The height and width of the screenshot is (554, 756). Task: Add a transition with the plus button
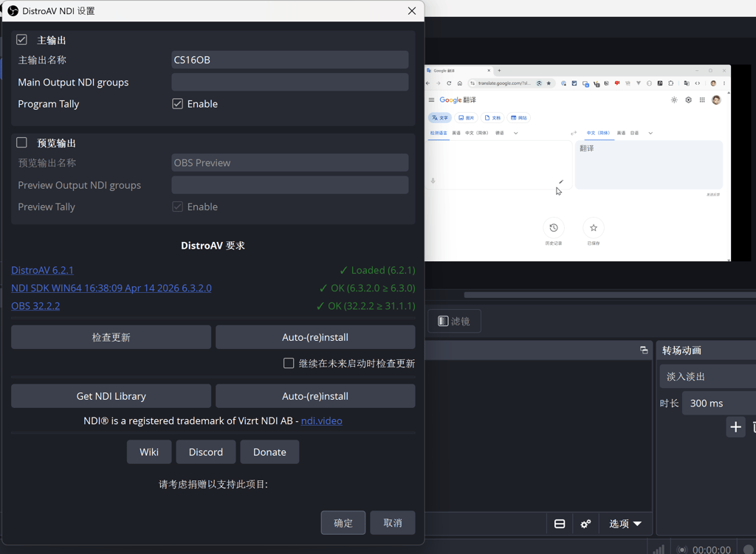tap(735, 427)
